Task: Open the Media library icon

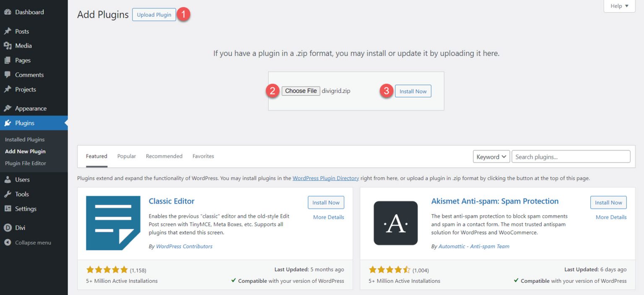Action: pyautogui.click(x=8, y=45)
